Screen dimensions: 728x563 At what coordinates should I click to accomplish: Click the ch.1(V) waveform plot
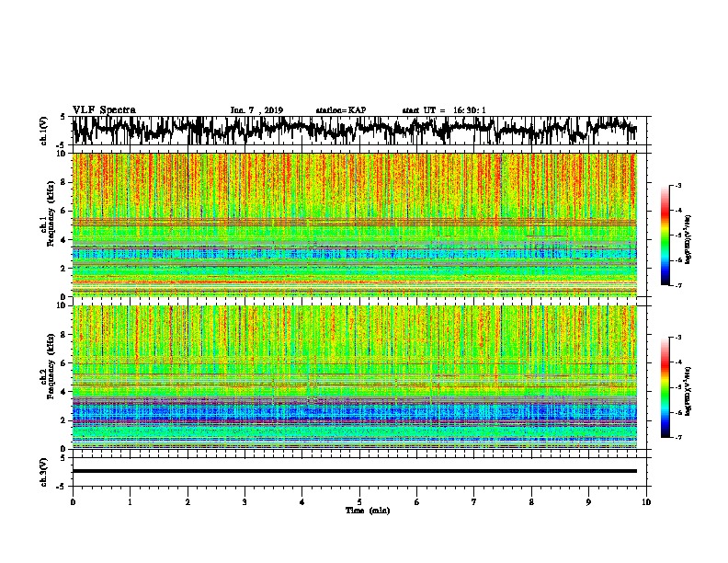click(354, 131)
